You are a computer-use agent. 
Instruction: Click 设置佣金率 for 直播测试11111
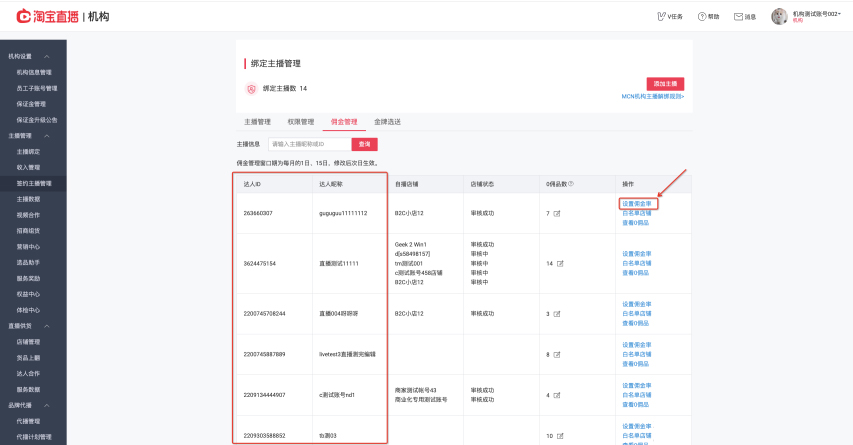(x=636, y=254)
